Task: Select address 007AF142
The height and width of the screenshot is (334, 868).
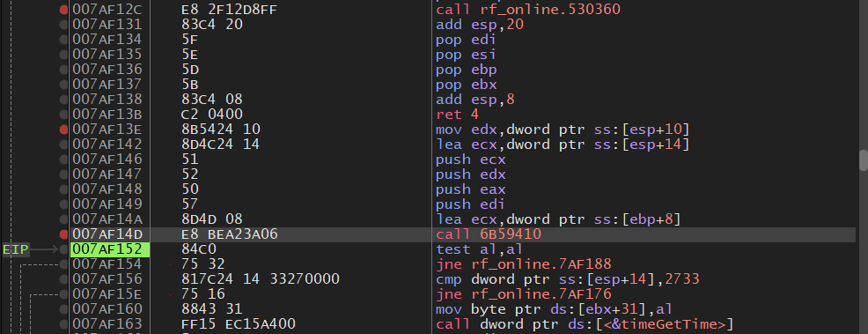Action: (107, 145)
